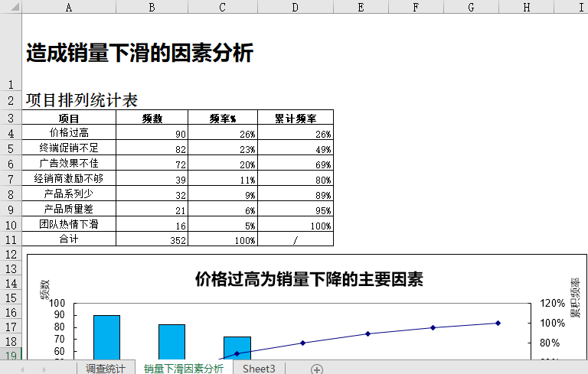Switch to the 调查统计 sheet tab
Viewport: 588px width, 374px height.
point(106,369)
